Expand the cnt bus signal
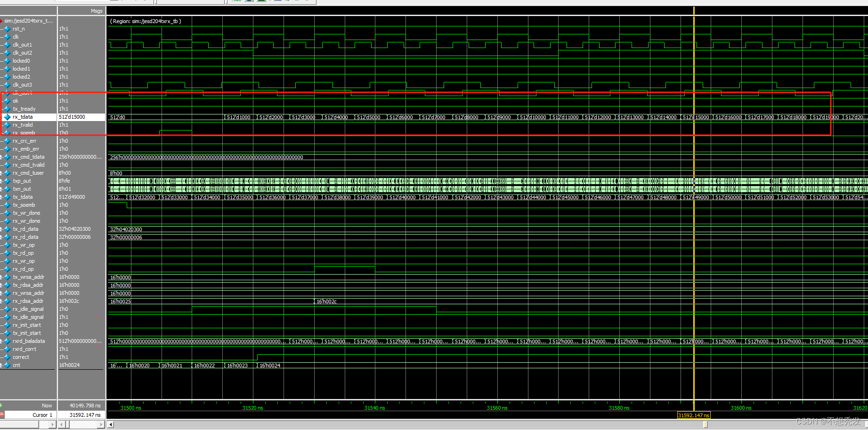 1,365
